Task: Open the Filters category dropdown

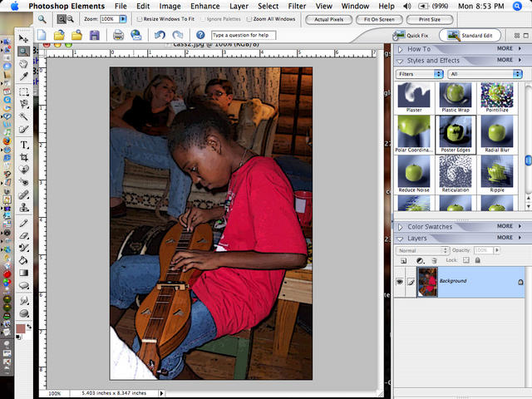Action: coord(419,74)
